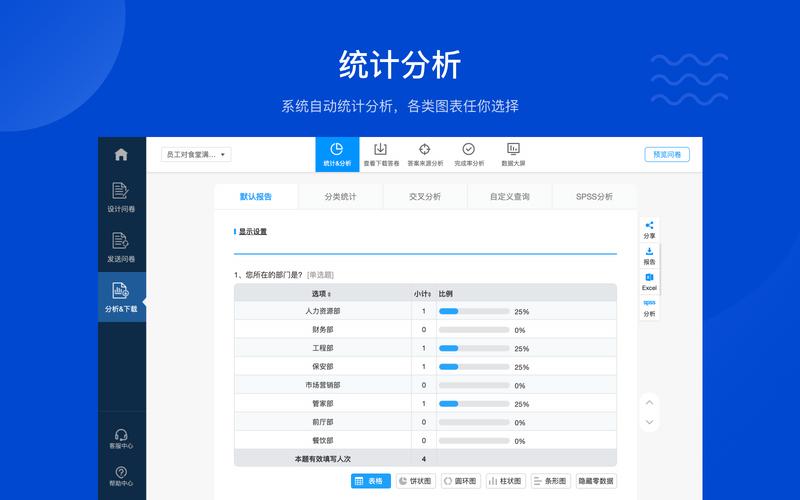Image resolution: width=800 pixels, height=500 pixels.
Task: Click the 财务部 empty percentage bar
Action: (474, 330)
